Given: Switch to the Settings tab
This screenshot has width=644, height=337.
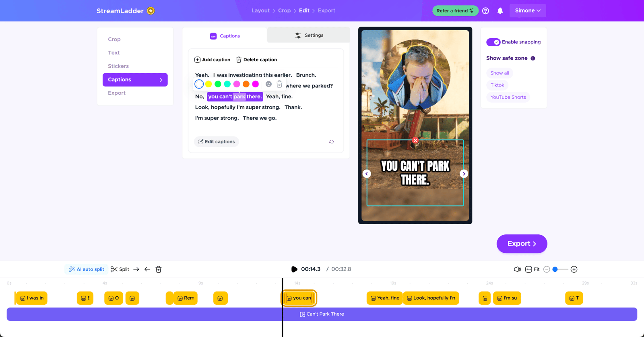Looking at the screenshot, I should pos(309,35).
